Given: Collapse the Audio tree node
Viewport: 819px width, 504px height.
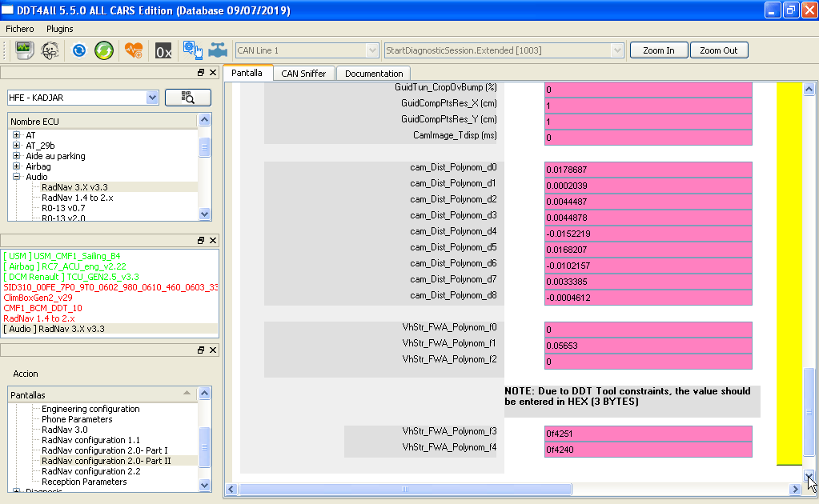Looking at the screenshot, I should tap(17, 177).
